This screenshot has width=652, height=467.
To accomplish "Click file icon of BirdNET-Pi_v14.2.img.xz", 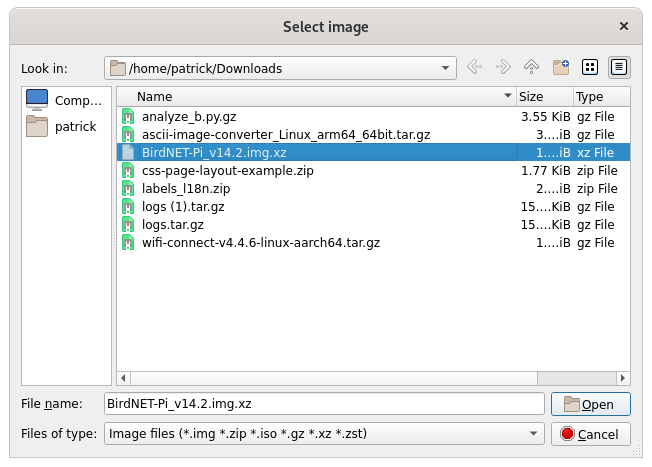I will pyautogui.click(x=128, y=152).
